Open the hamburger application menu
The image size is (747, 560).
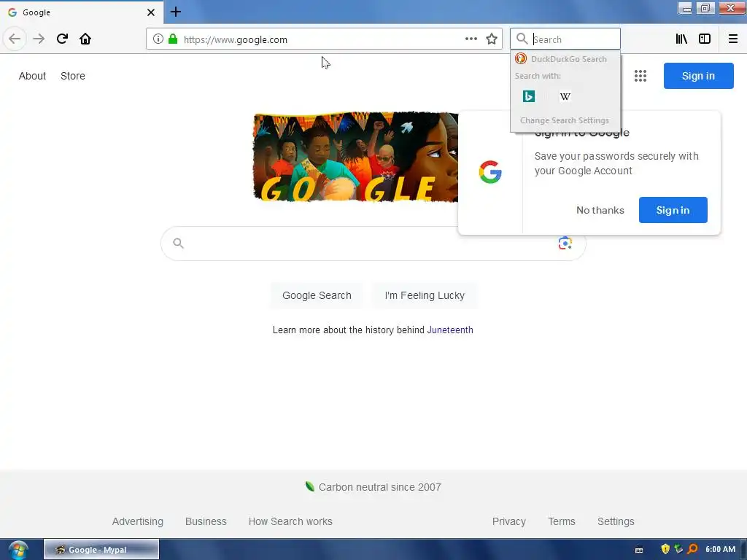point(733,39)
